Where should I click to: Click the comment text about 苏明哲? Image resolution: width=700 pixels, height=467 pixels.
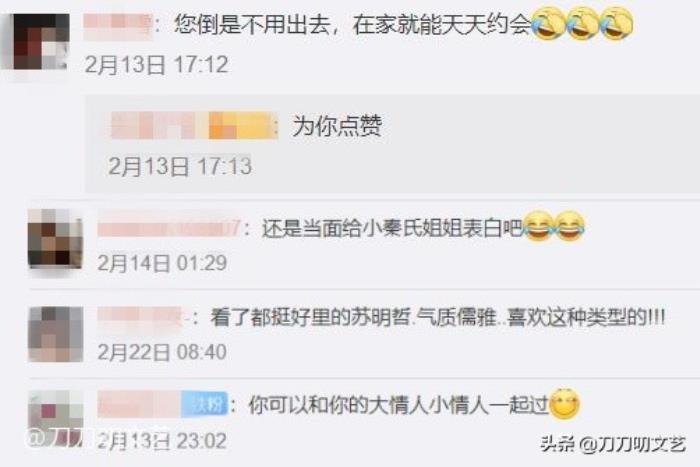coord(438,318)
